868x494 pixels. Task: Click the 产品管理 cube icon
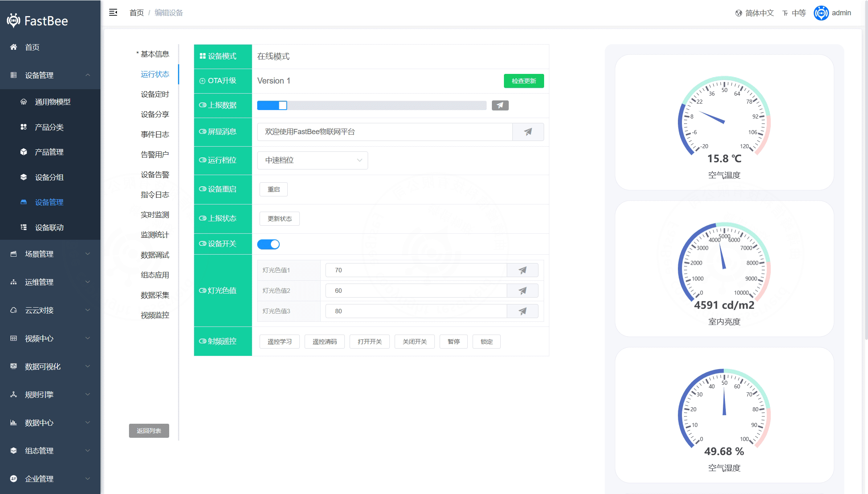(24, 152)
